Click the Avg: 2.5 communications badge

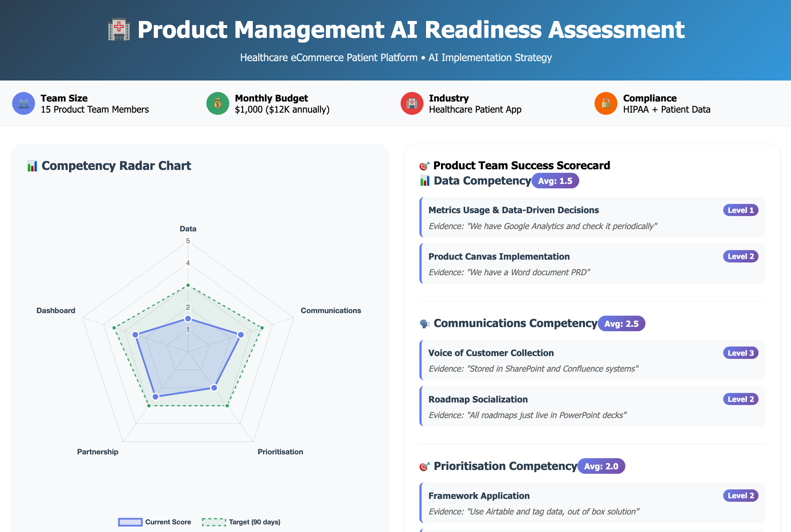(x=621, y=324)
